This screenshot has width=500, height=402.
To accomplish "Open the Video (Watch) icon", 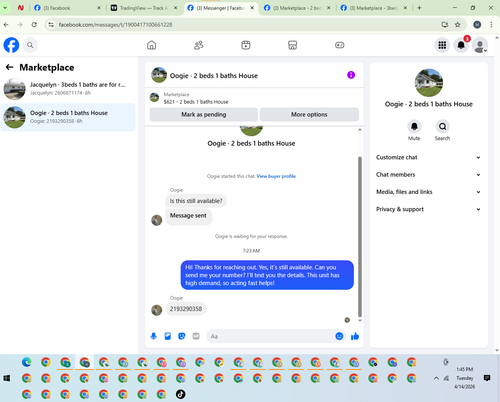I will pos(246,45).
